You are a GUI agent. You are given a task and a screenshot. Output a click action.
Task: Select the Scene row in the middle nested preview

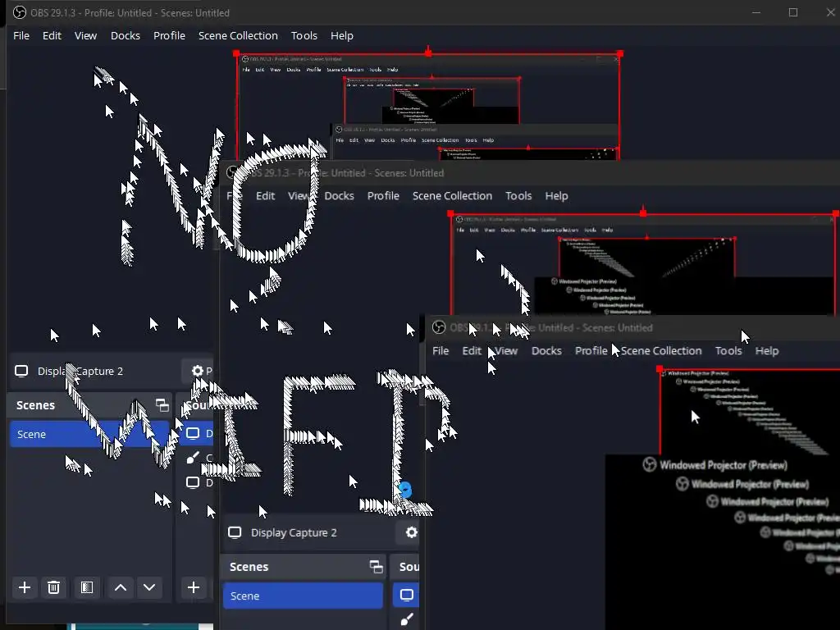coord(303,596)
